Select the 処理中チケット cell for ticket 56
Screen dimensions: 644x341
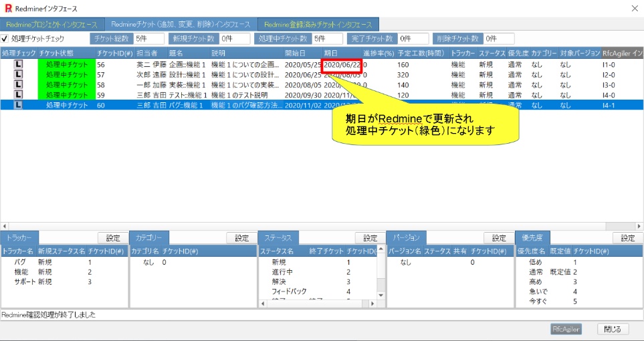point(66,64)
